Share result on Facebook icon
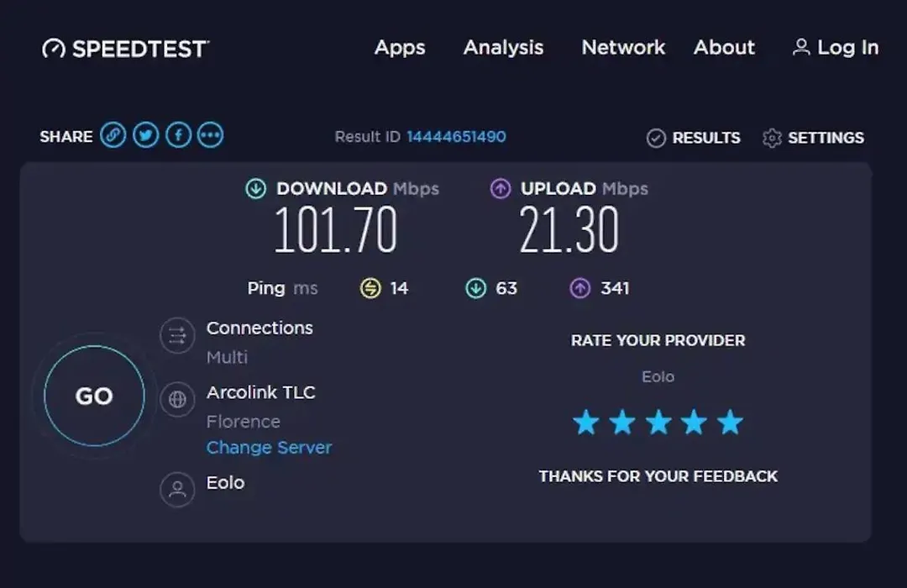Screen dimensions: 907x588 (178, 135)
